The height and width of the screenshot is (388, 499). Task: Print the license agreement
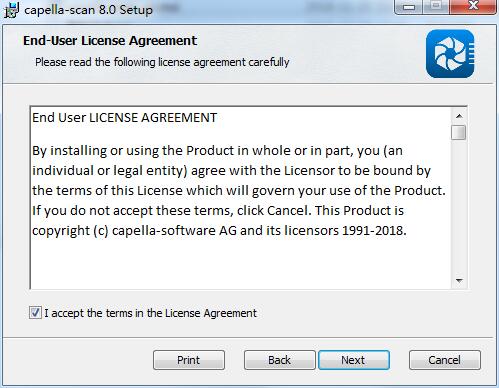click(x=189, y=360)
